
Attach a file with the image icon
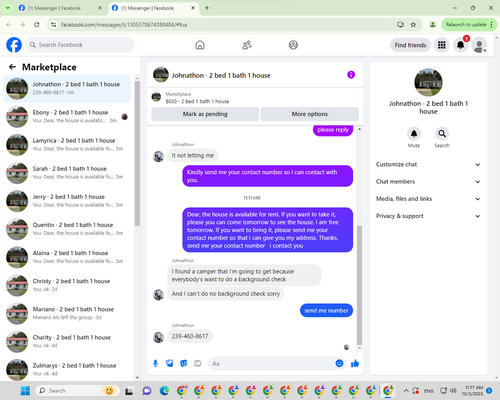coord(170,363)
